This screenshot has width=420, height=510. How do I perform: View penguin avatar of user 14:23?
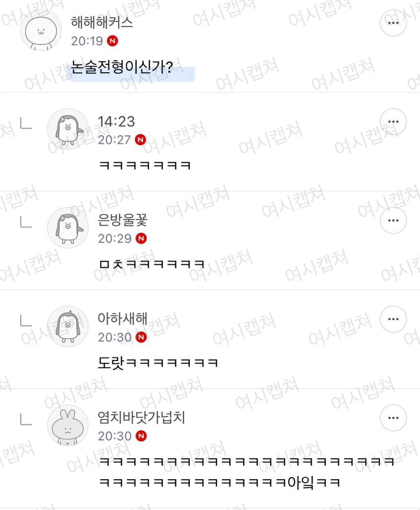[68, 129]
